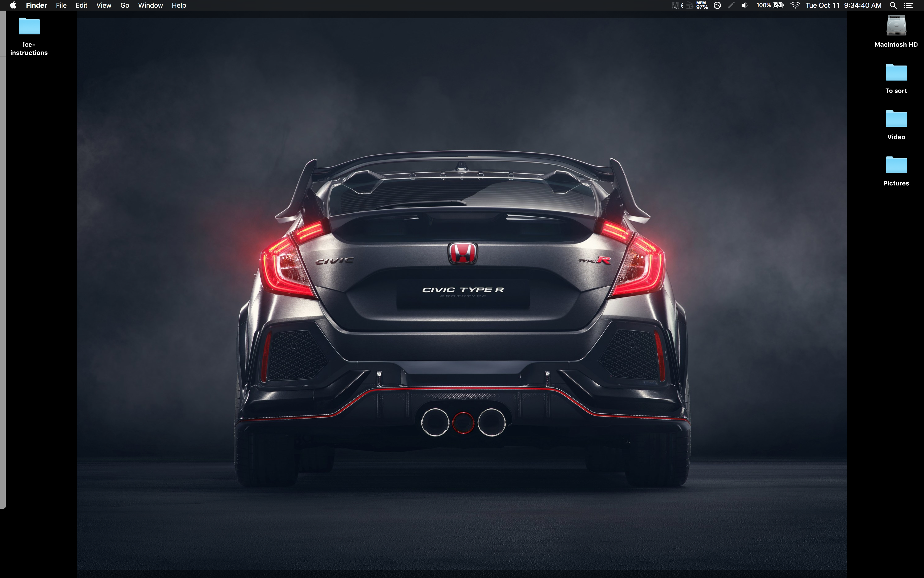Click the MEM 97% memory status item
Screen dimensions: 924x578
(x=702, y=5)
